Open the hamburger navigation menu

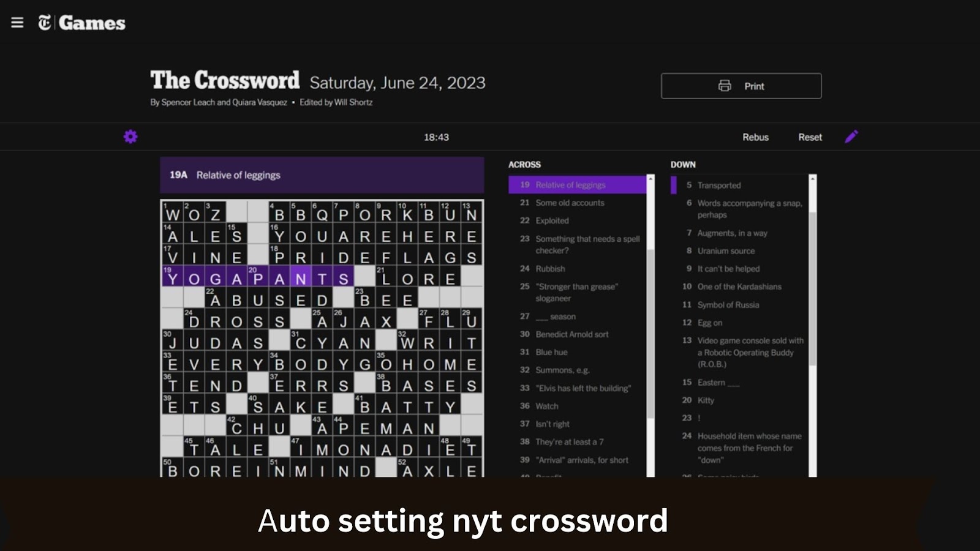(17, 23)
